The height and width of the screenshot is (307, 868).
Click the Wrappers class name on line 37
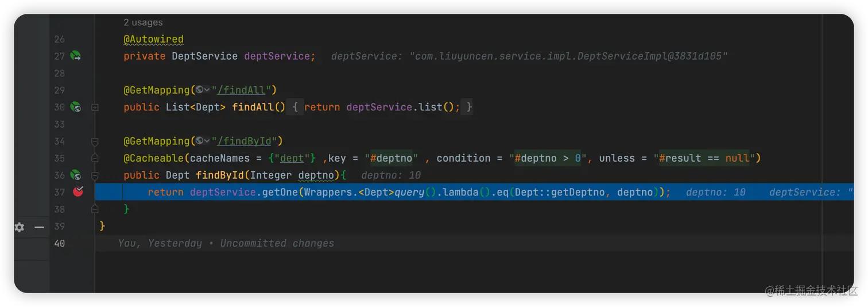(x=328, y=192)
